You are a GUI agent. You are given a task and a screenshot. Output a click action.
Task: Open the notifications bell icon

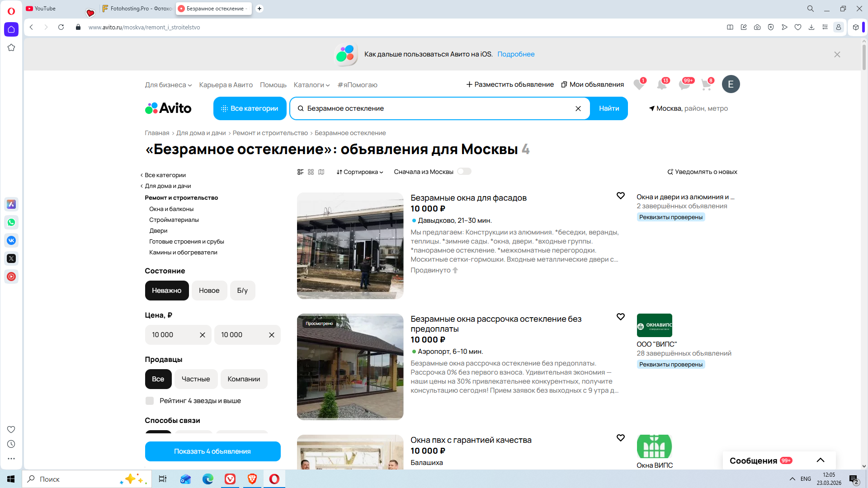661,84
